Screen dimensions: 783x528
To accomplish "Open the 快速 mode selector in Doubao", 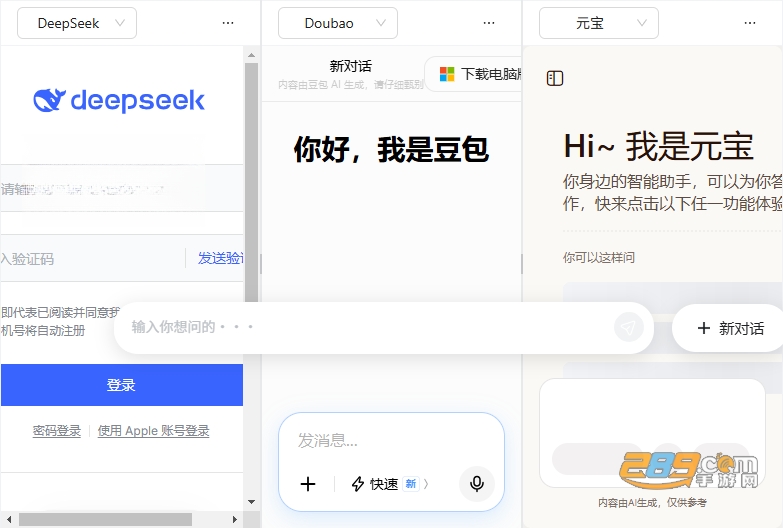I will 390,484.
